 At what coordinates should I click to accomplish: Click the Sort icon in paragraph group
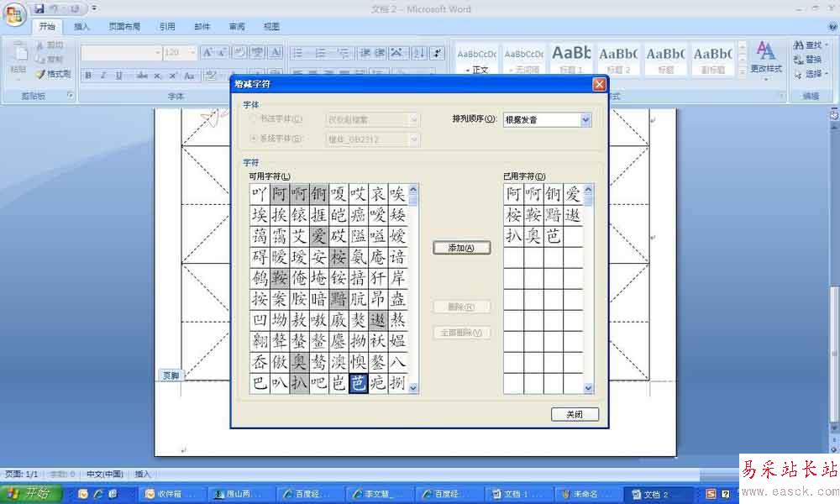click(419, 52)
